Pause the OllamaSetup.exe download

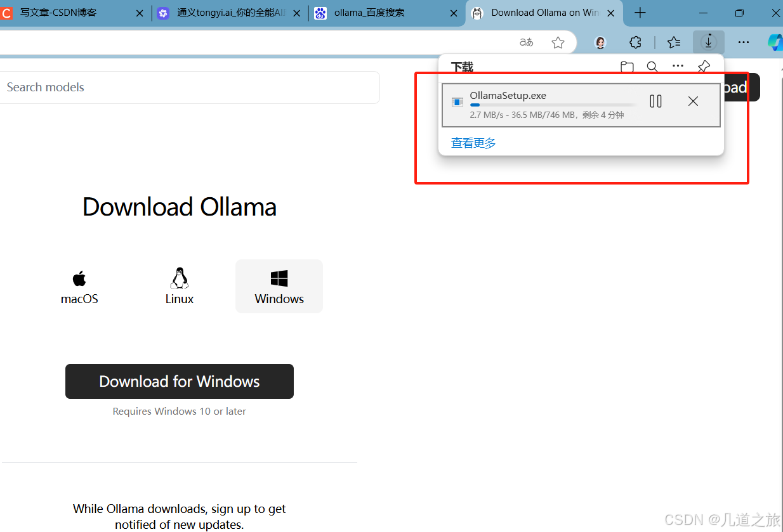pos(656,101)
